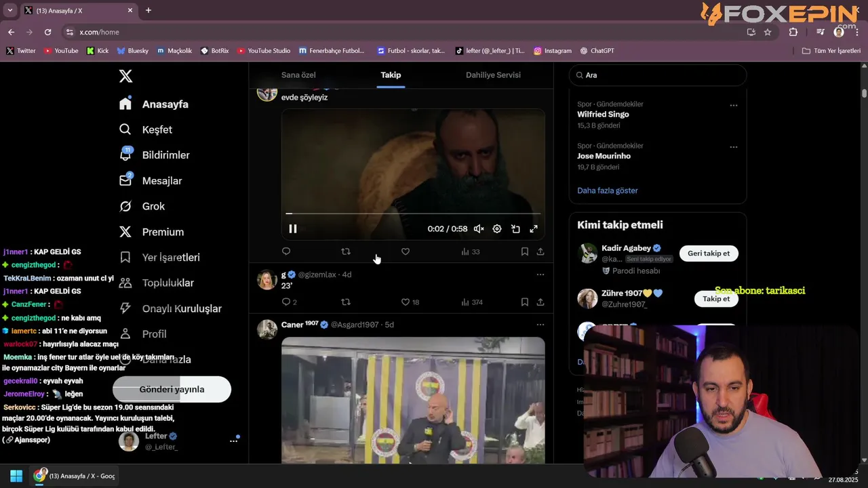Like the video post
Screen dimensions: 868x488
pos(406,251)
